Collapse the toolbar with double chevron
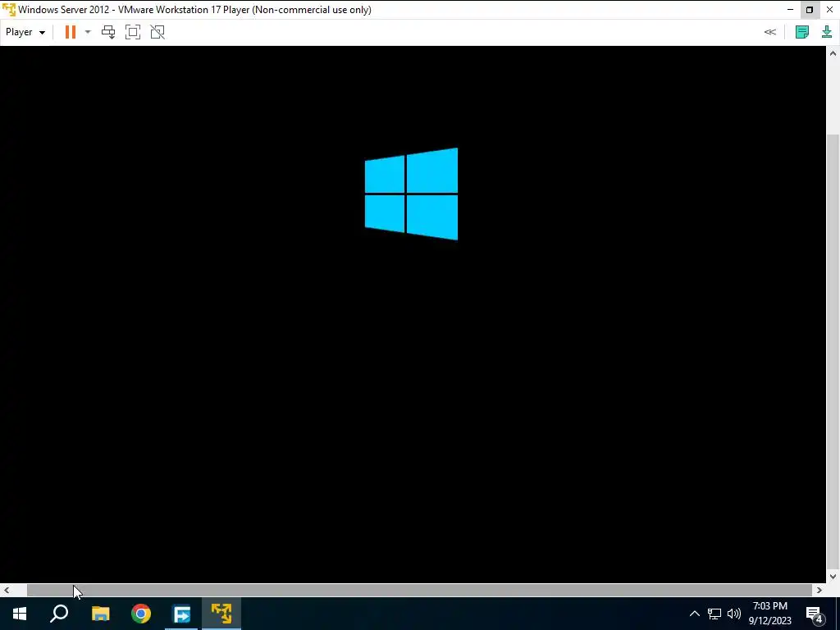This screenshot has height=630, width=840. point(769,32)
